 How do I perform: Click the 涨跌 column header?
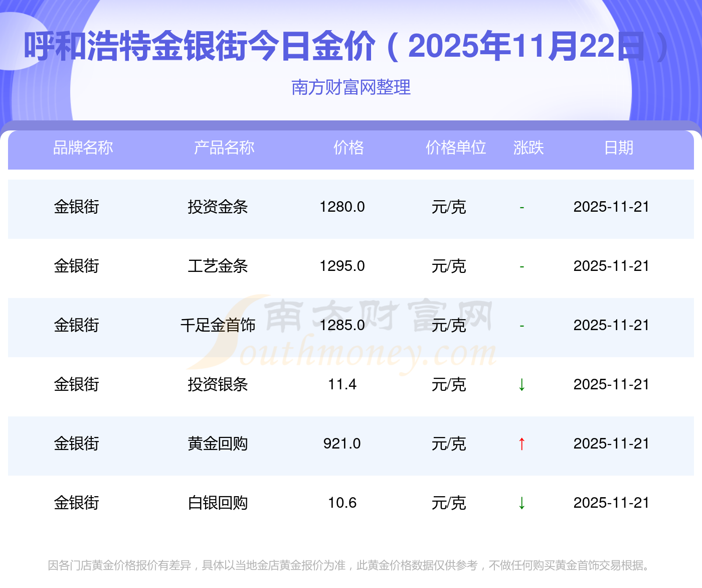(x=529, y=148)
